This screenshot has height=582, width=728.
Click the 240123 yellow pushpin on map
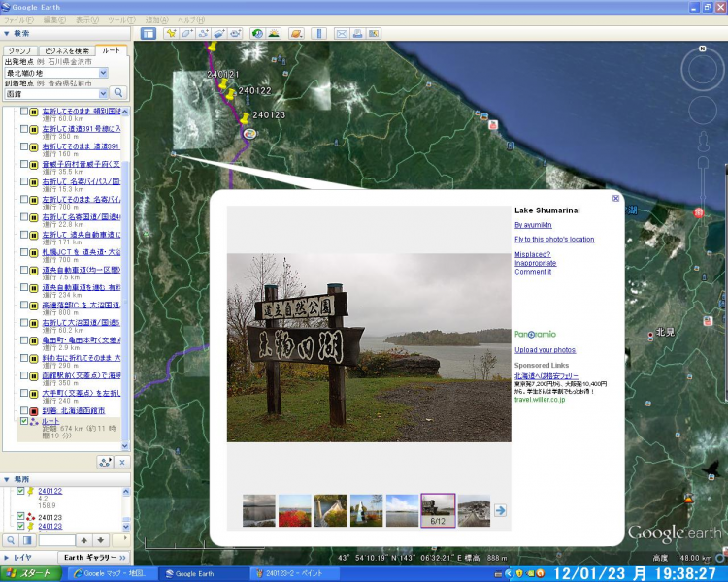245,118
